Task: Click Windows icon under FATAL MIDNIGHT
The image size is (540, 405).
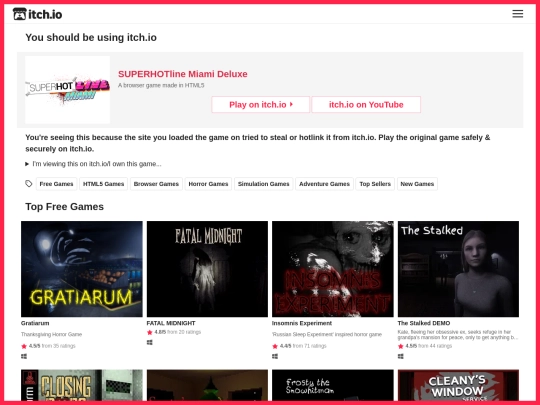Action: (149, 342)
